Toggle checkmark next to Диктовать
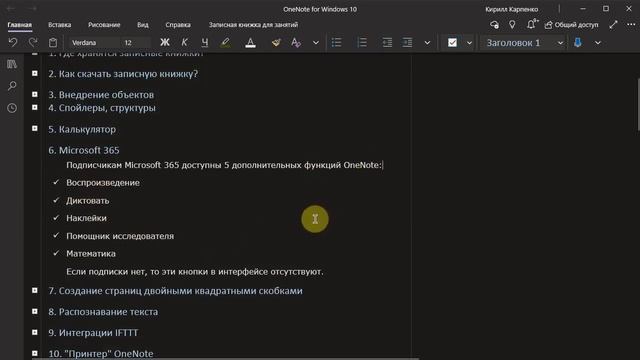The height and width of the screenshot is (360, 640). click(x=56, y=200)
